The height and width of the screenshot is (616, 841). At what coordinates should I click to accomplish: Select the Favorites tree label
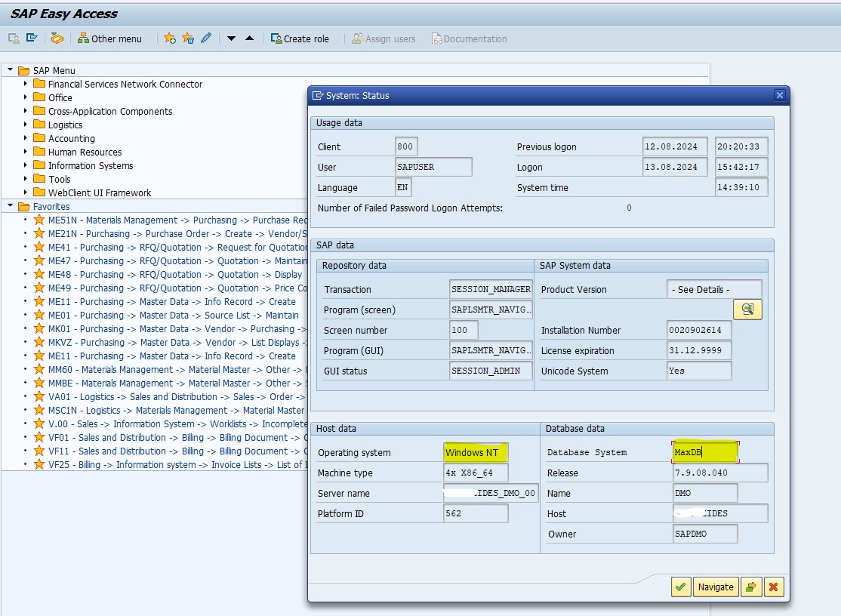pyautogui.click(x=51, y=206)
